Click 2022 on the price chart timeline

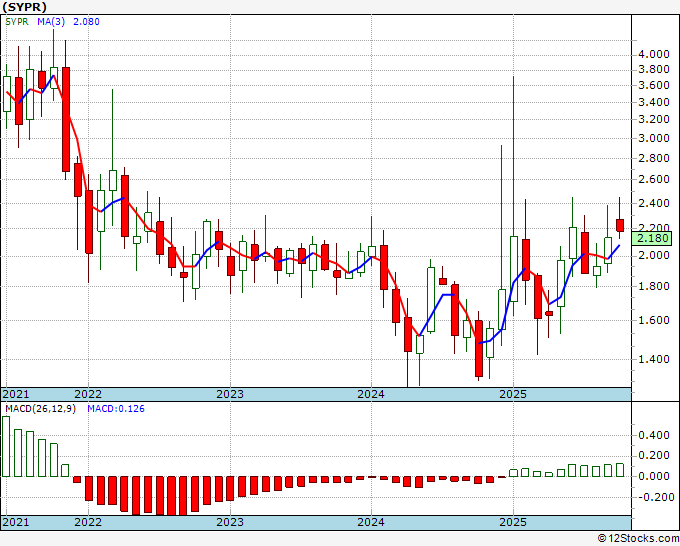point(88,394)
